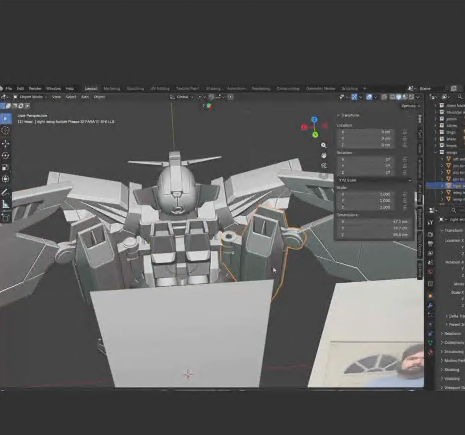Expand the Visibility panel in properties
The image size is (465, 435).
(x=453, y=378)
